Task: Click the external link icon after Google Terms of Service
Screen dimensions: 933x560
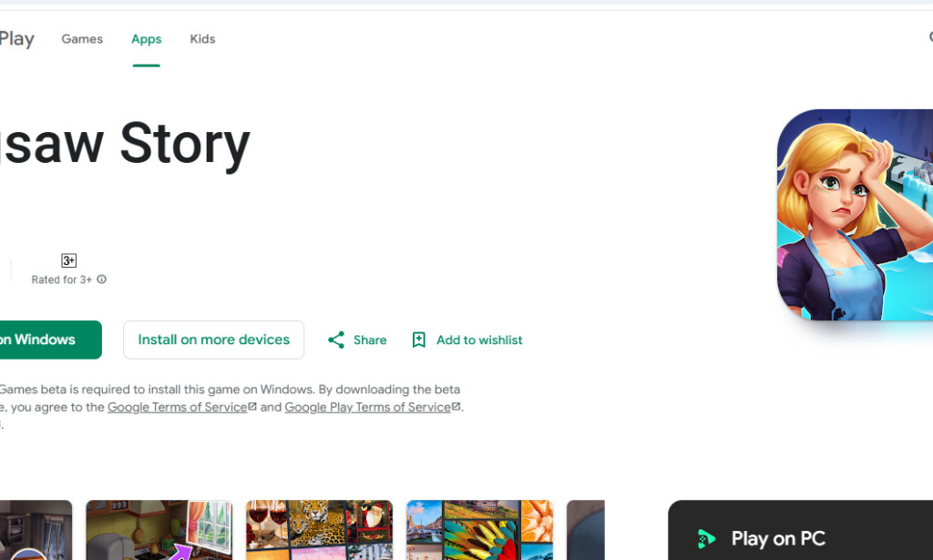Action: (251, 405)
